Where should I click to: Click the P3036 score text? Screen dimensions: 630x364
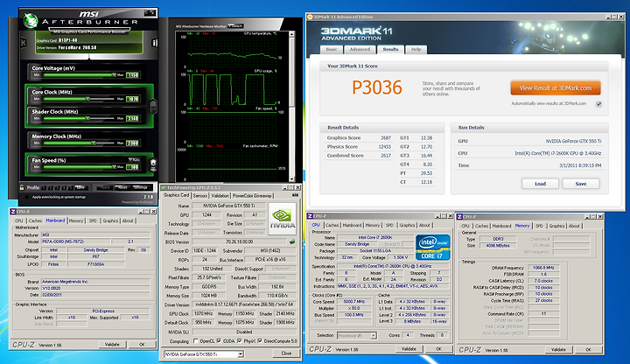click(x=377, y=87)
